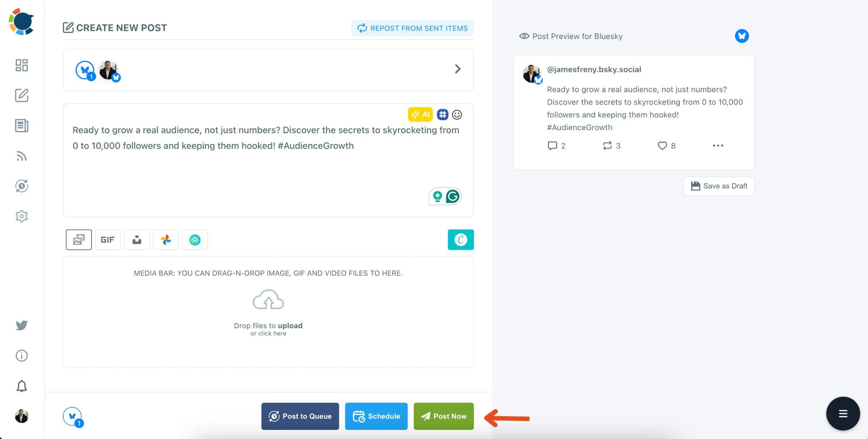Deselect the Bluesky account avatar near Post buttons
Viewport: 868px width, 439px height.
click(73, 416)
